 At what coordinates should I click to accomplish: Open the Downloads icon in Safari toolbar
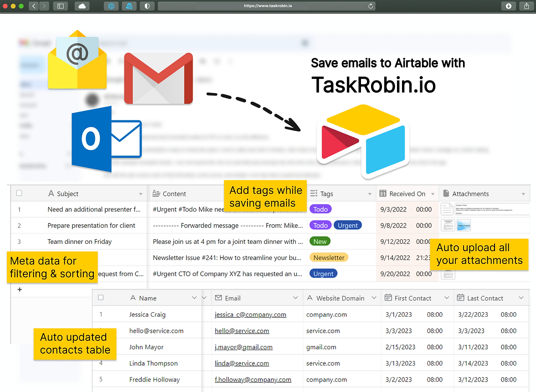coord(509,6)
